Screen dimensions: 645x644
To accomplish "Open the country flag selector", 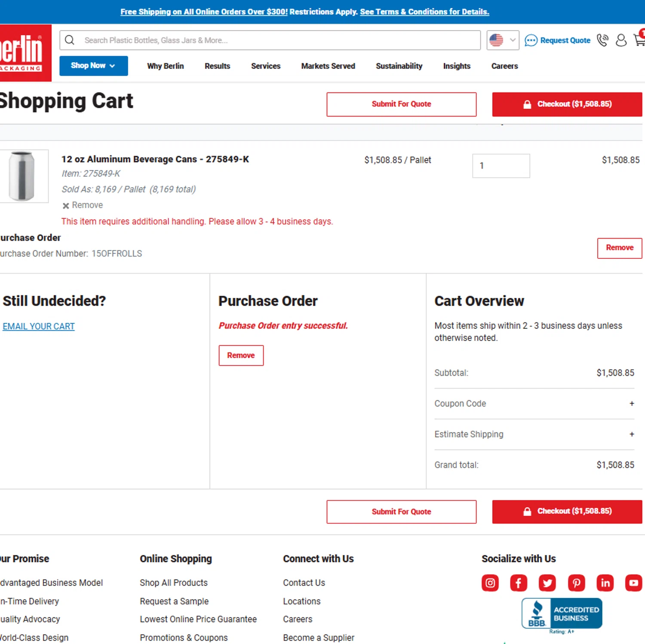I will [x=503, y=40].
